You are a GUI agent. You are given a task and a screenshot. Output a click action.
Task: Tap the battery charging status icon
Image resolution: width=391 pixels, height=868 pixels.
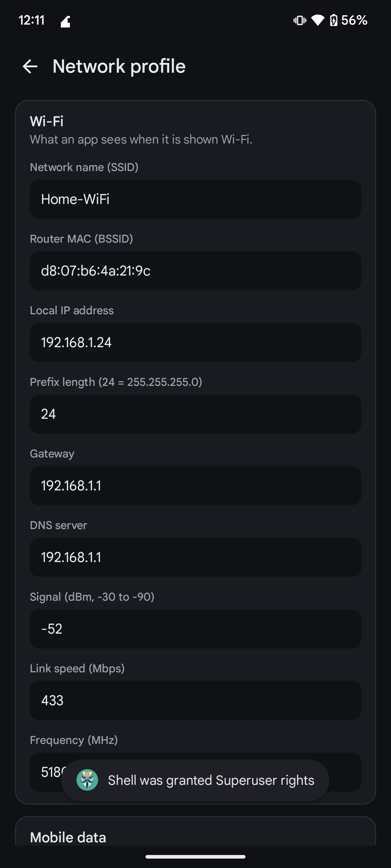click(334, 20)
